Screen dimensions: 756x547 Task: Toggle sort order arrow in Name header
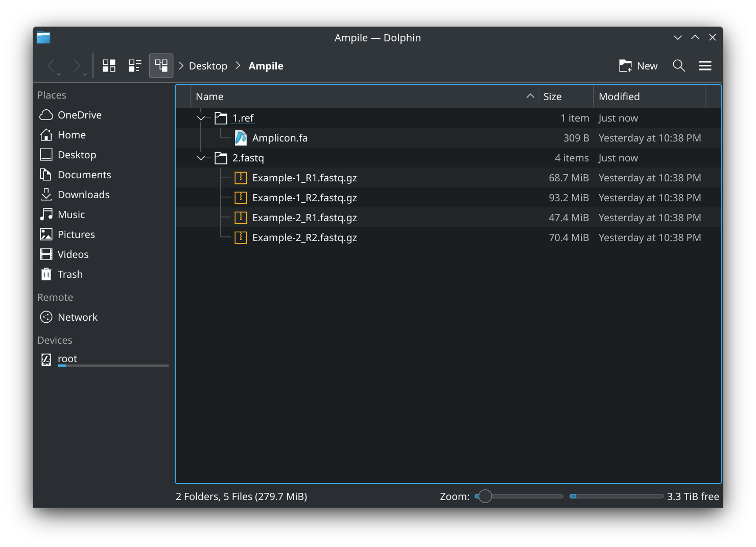click(530, 96)
